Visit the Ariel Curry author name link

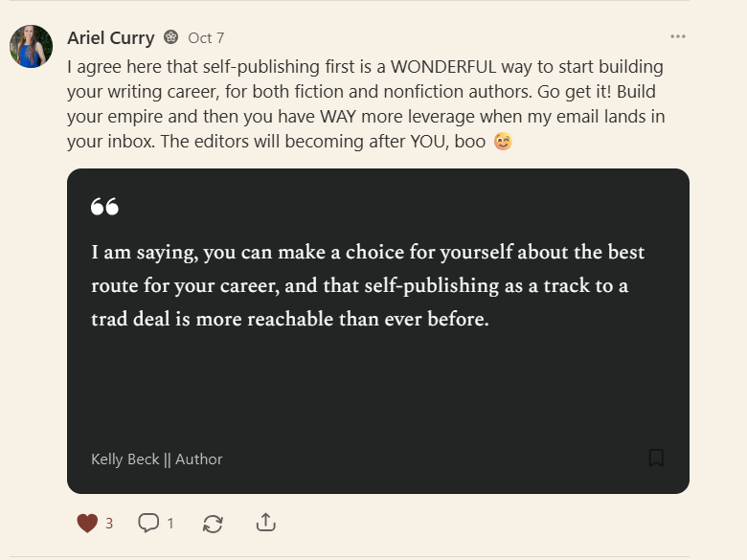pyautogui.click(x=111, y=37)
